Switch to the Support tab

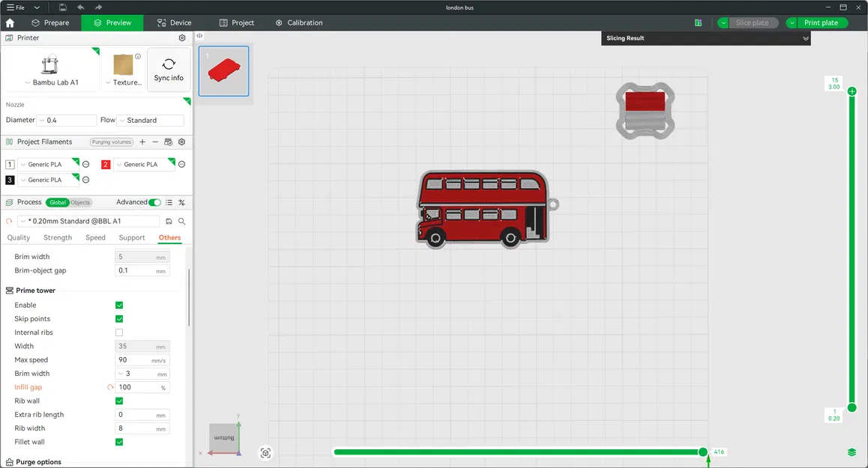pos(132,237)
